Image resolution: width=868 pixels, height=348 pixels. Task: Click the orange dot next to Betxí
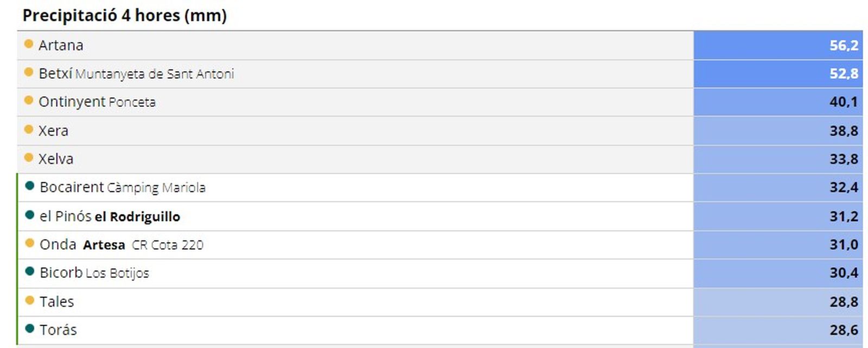(x=29, y=72)
